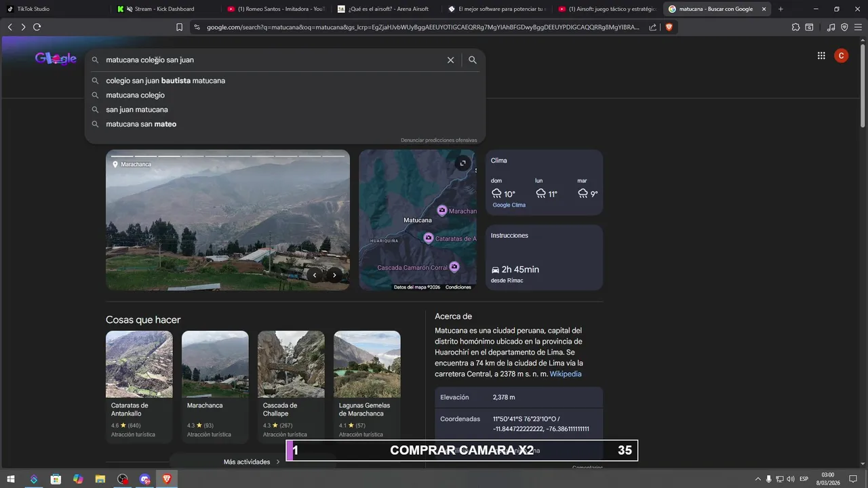Open the taskbar volume icon
Screen dimensions: 868x488
point(791,479)
